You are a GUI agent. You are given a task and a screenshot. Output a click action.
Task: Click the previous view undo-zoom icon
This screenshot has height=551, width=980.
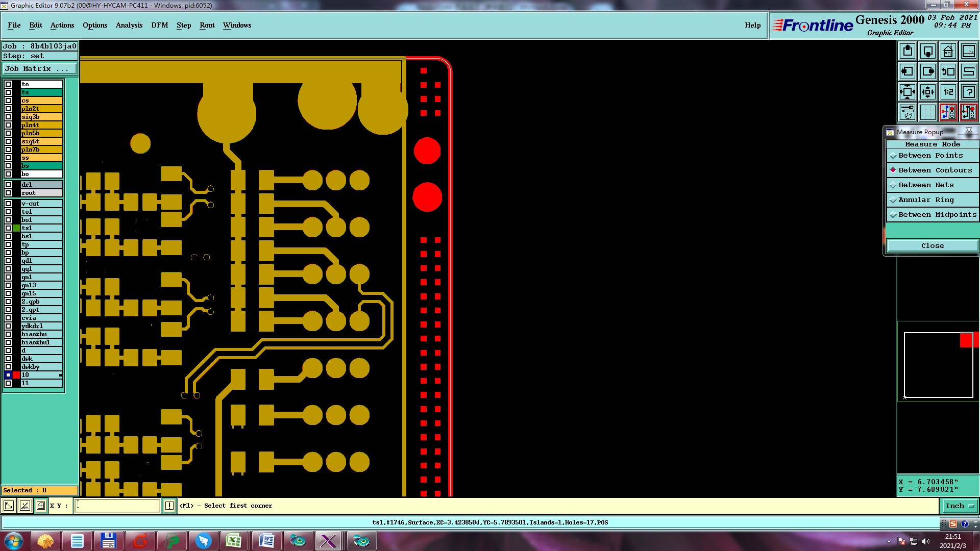tap(948, 71)
